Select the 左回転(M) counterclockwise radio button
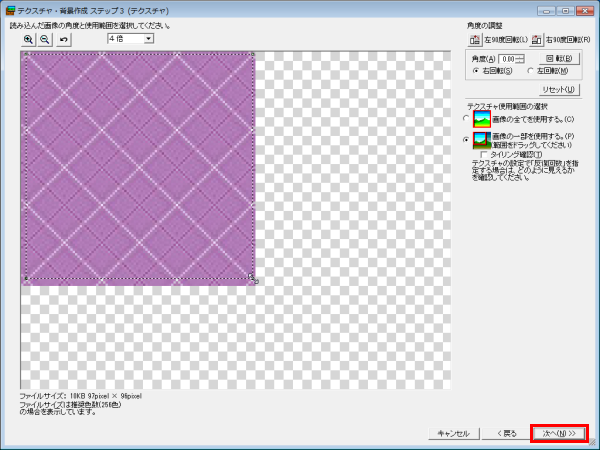Viewport: 600px width, 450px height. [x=529, y=71]
